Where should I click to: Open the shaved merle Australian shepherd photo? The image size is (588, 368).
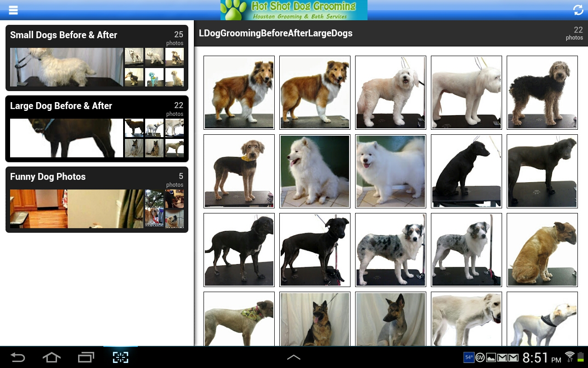point(466,250)
